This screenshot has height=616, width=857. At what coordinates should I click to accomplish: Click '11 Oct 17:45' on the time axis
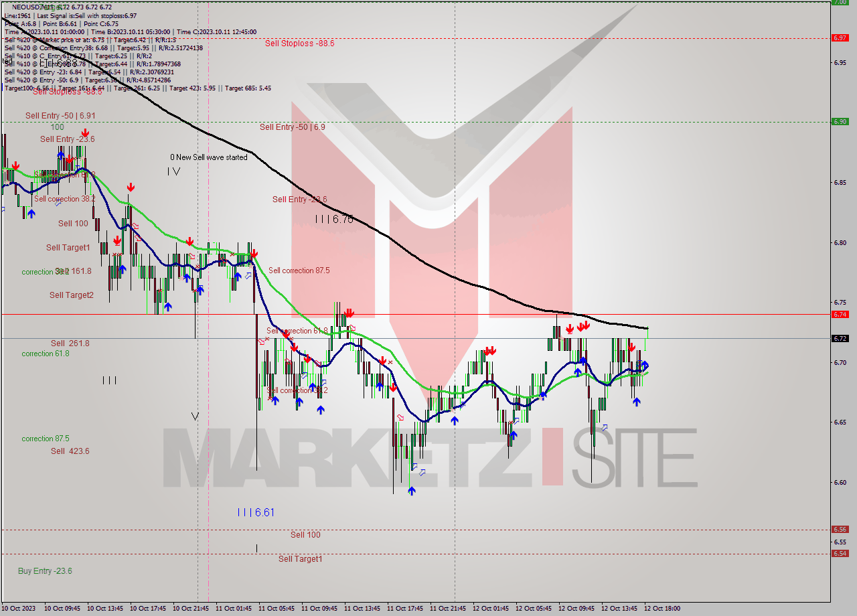pyautogui.click(x=405, y=609)
